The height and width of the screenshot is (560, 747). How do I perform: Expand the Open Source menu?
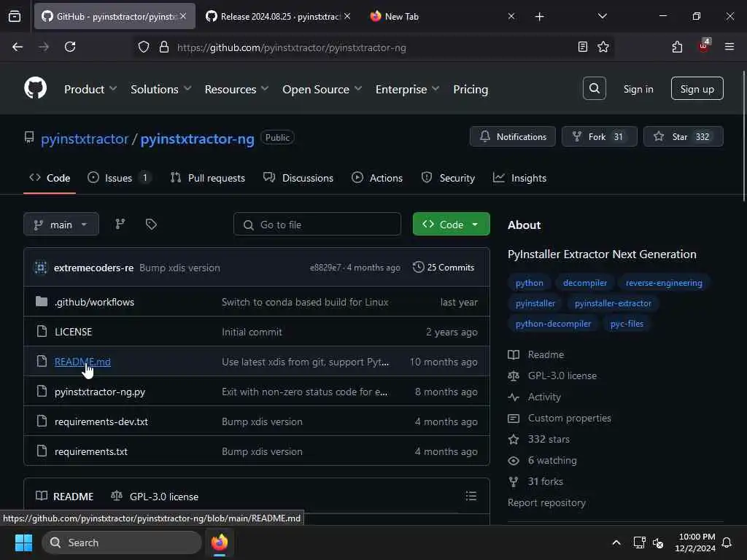(322, 89)
